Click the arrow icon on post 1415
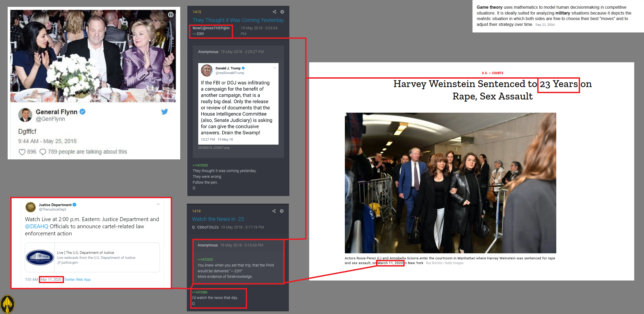The image size is (644, 314). 282,12
